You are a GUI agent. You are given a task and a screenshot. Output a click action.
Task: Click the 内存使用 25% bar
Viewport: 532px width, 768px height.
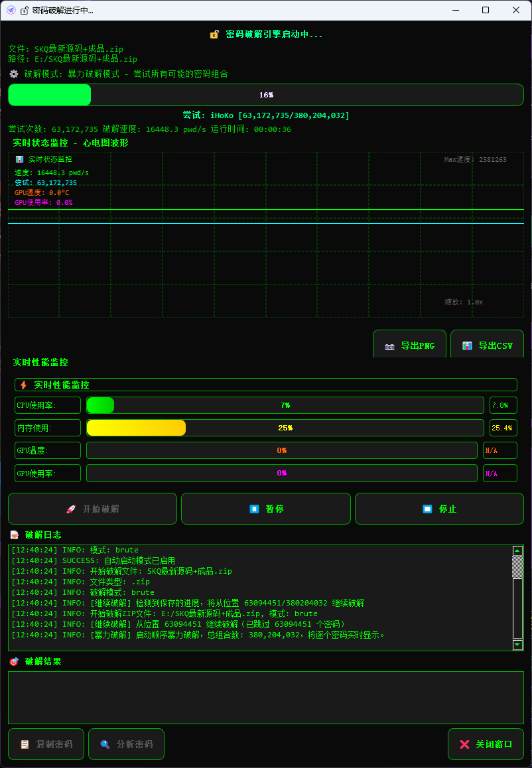coord(285,428)
